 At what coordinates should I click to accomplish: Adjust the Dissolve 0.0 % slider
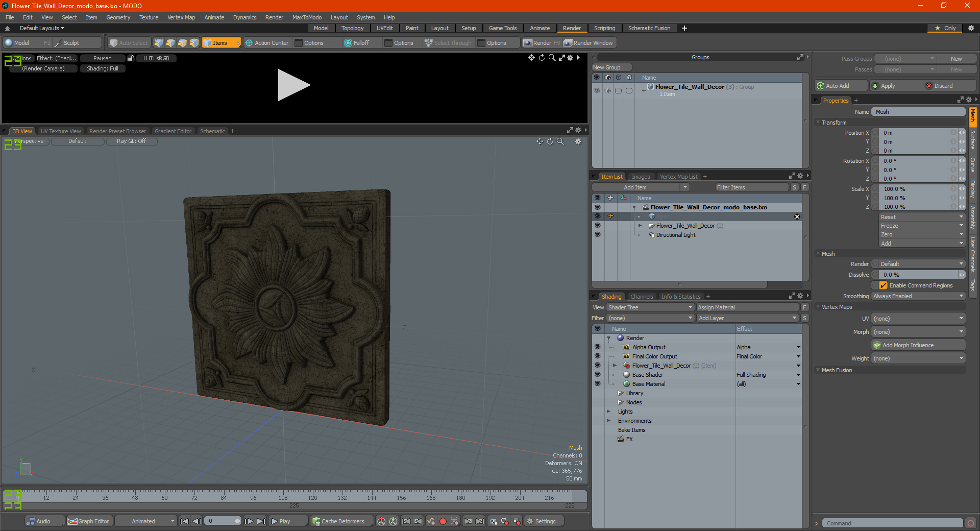(x=918, y=275)
